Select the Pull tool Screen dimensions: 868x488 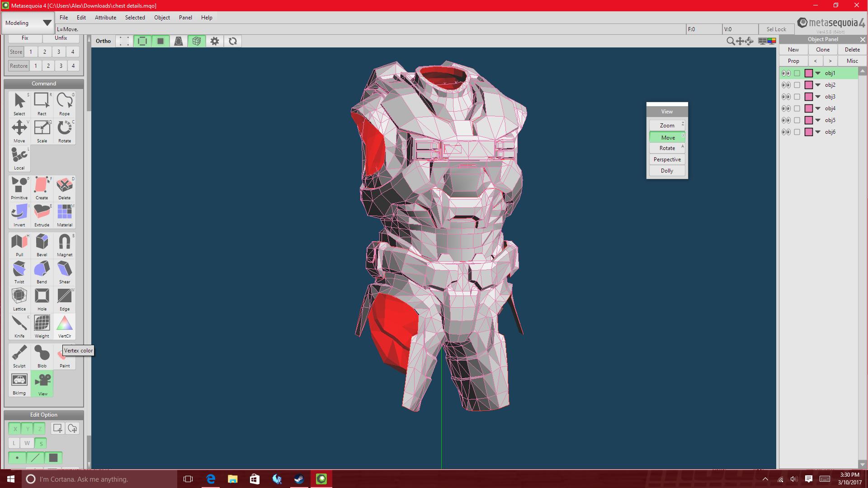19,245
